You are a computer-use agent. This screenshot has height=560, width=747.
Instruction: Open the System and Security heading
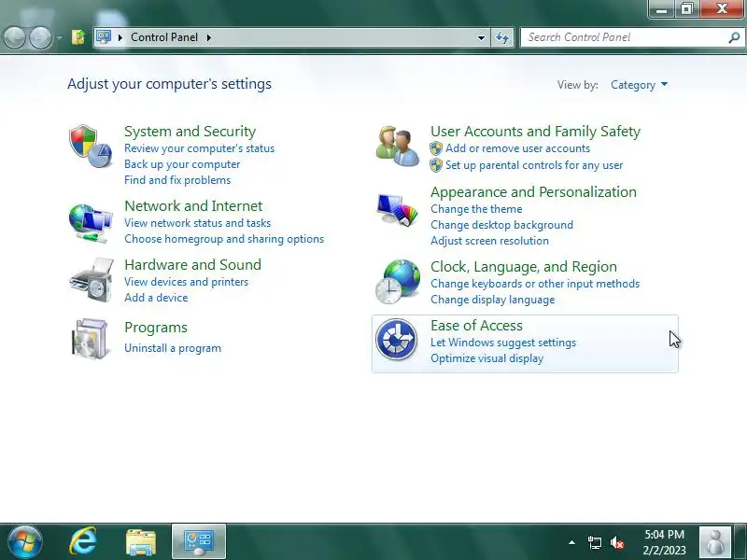click(x=190, y=131)
